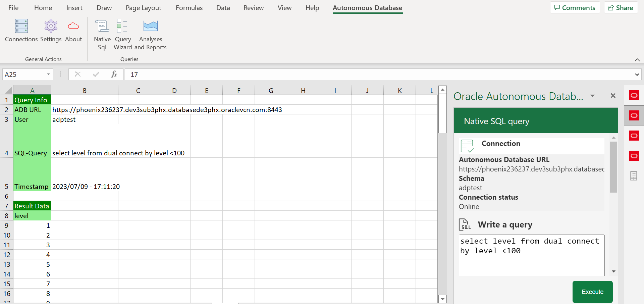Open the Share option
The height and width of the screenshot is (304, 644).
pyautogui.click(x=620, y=7)
